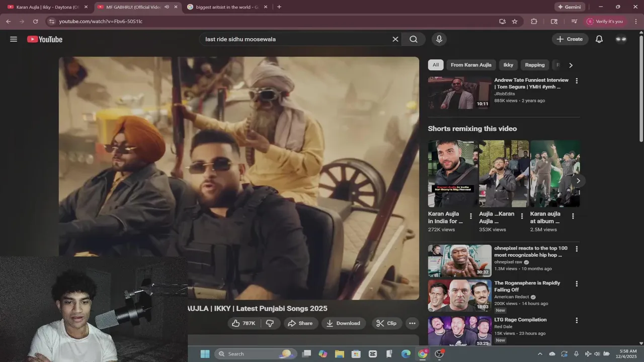Reload the page
644x362 pixels.
point(35,21)
